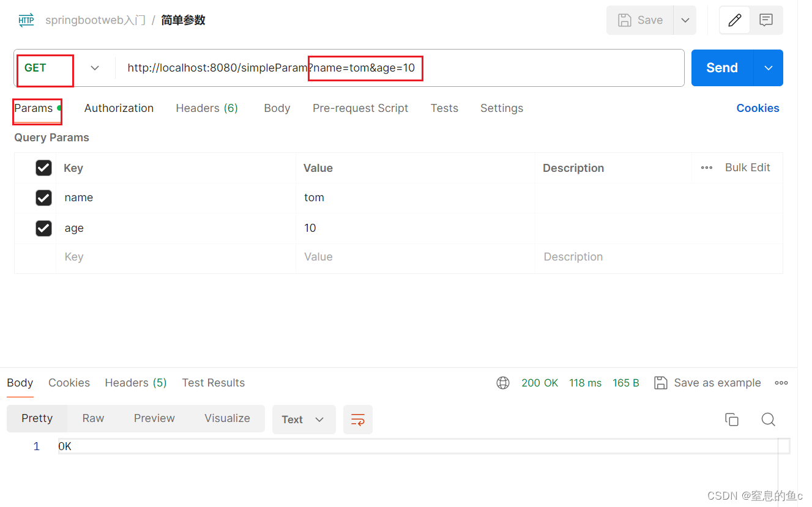Switch to the Raw view

pos(94,418)
